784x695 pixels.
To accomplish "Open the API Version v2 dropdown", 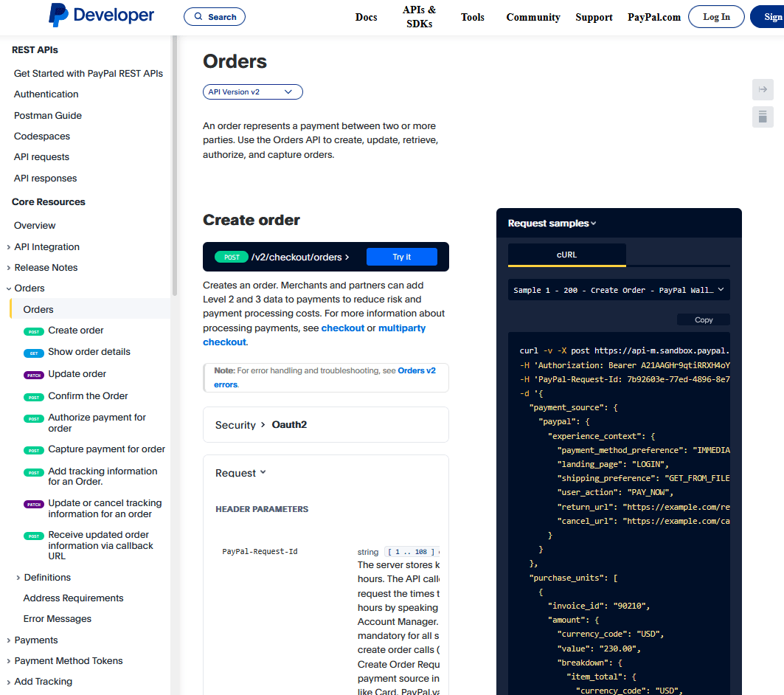I will coord(252,91).
